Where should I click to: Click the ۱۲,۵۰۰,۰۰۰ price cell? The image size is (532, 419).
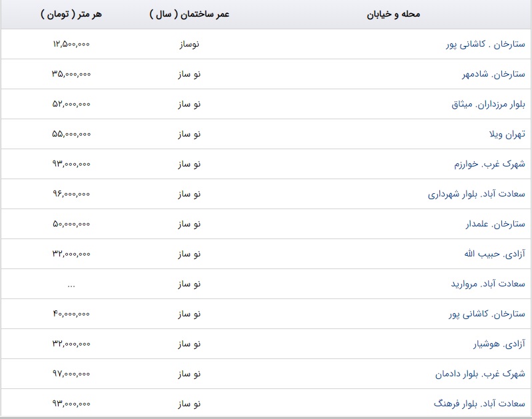71,44
